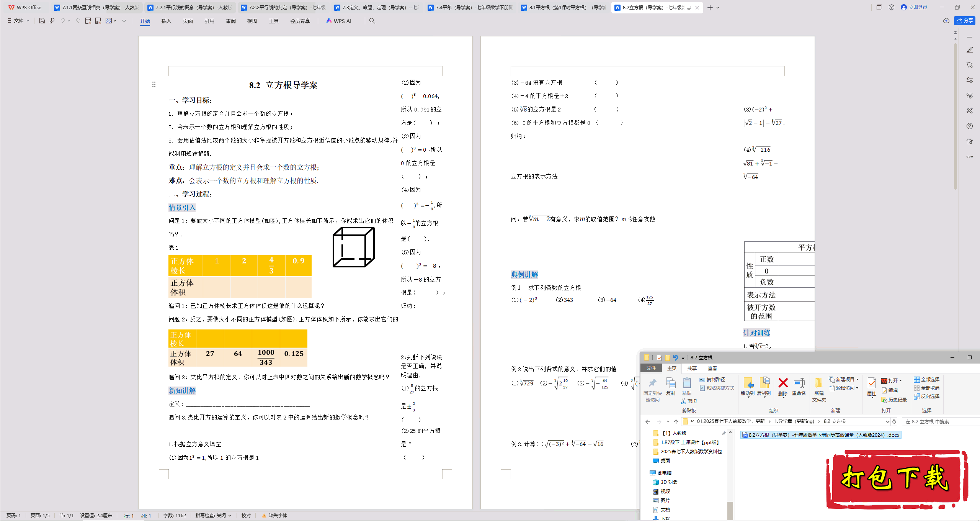Click the Explorer up-one-level arrow
The width and height of the screenshot is (980, 521).
pos(676,422)
